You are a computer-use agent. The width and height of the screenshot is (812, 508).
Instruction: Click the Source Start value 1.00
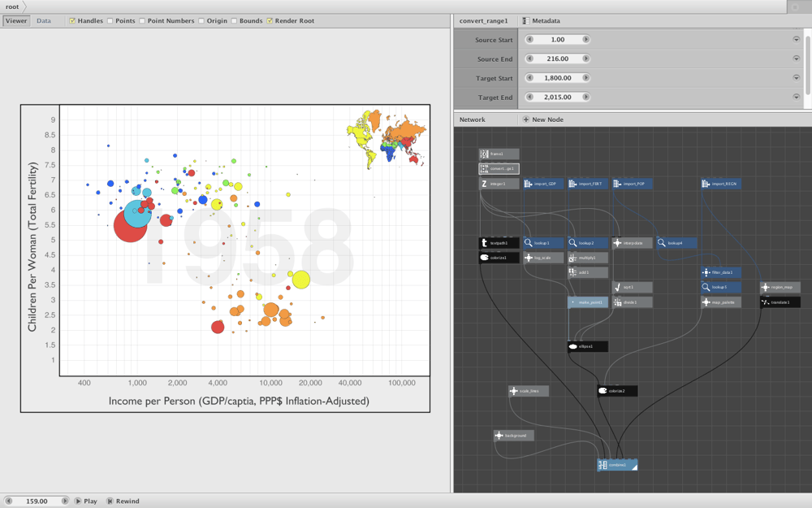pyautogui.click(x=558, y=39)
